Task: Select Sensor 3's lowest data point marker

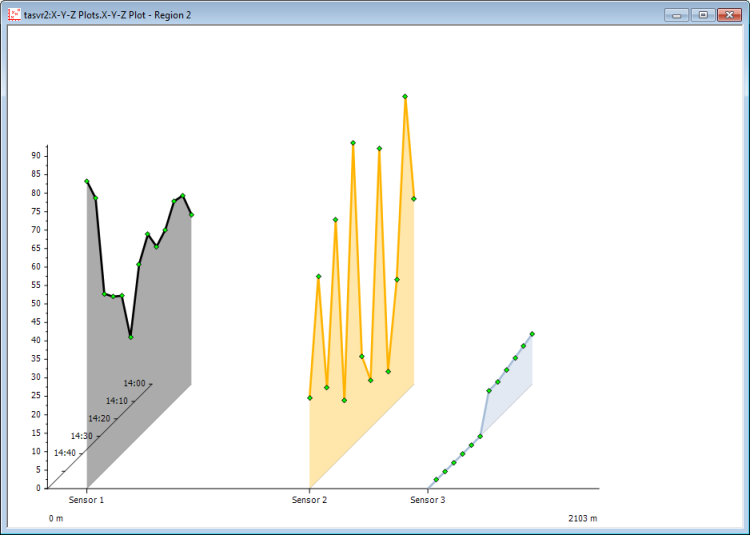Action: (x=436, y=480)
